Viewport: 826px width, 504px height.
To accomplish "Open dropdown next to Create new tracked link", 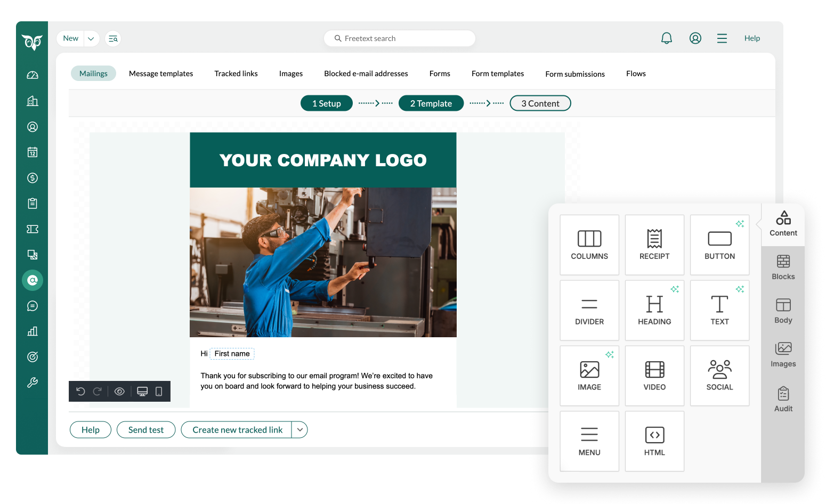I will click(300, 430).
